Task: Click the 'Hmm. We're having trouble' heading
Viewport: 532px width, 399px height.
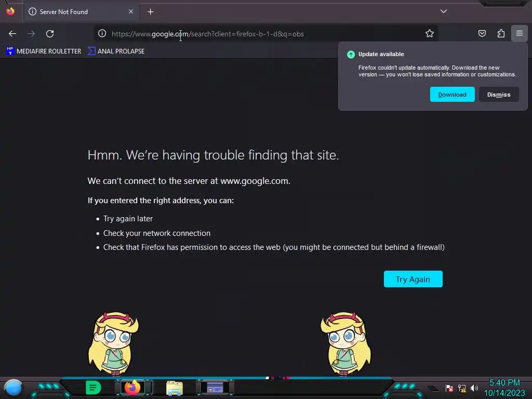Action: click(213, 155)
